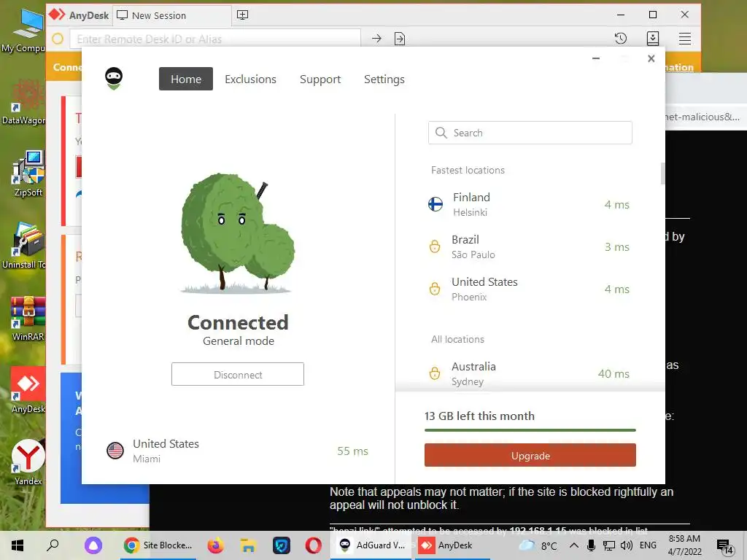Open AnyDesk address book download icon

(x=653, y=39)
